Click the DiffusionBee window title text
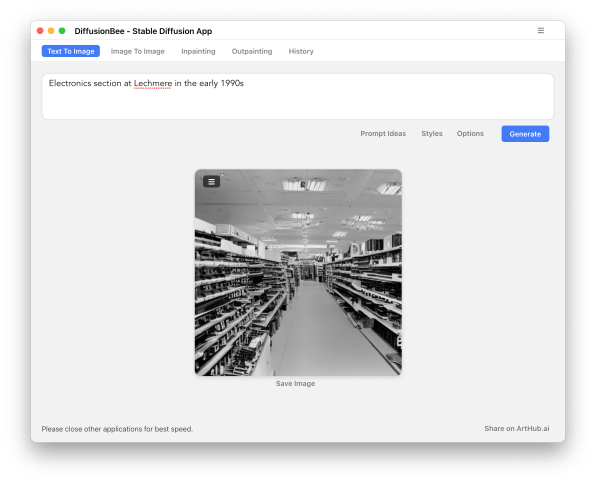The width and height of the screenshot is (596, 483). click(143, 31)
